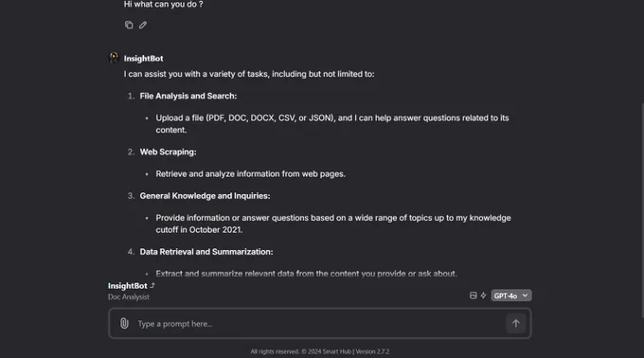
Task: Click the 'File Analysis and Search' heading
Action: pyautogui.click(x=188, y=96)
